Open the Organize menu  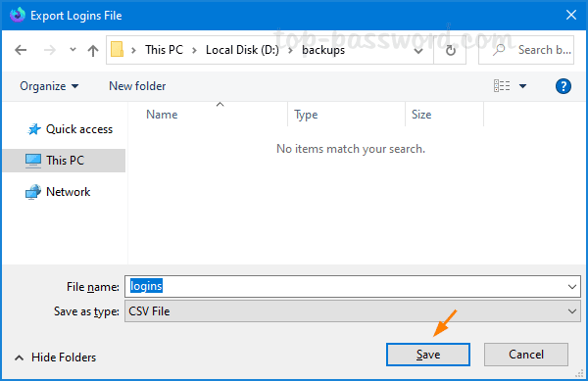[49, 86]
